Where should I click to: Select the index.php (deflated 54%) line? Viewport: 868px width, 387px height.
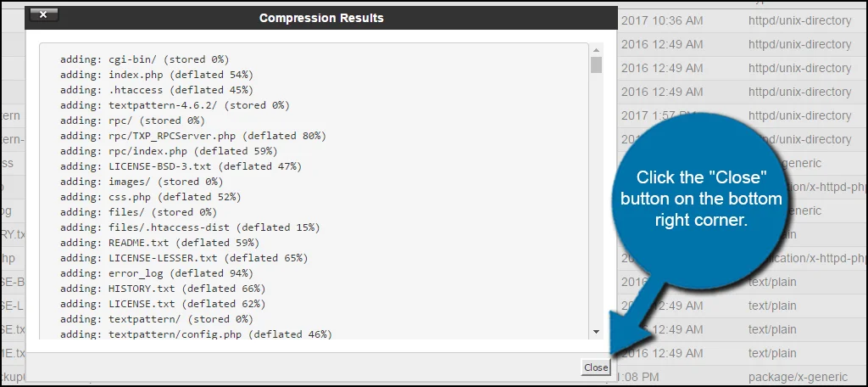163,75
